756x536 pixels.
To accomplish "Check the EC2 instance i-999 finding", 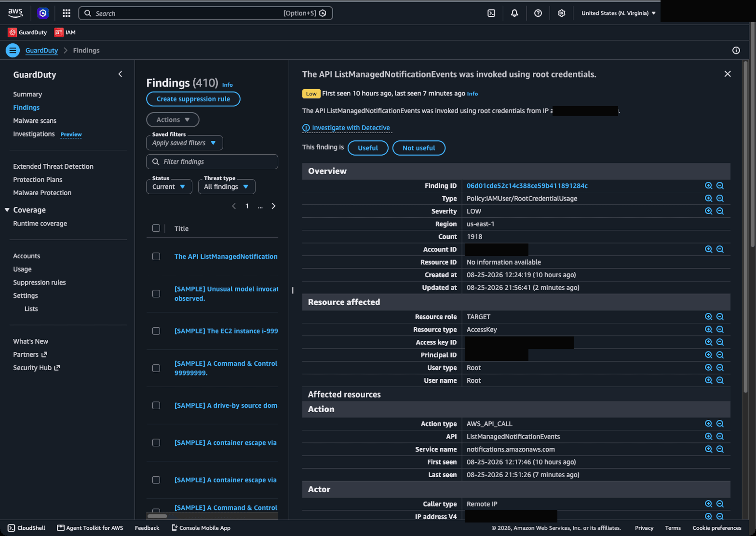I will pos(156,331).
